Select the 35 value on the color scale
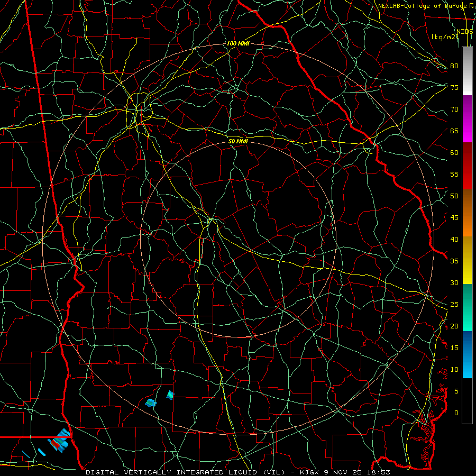Image resolution: width=476 pixels, height=476 pixels. (x=454, y=261)
